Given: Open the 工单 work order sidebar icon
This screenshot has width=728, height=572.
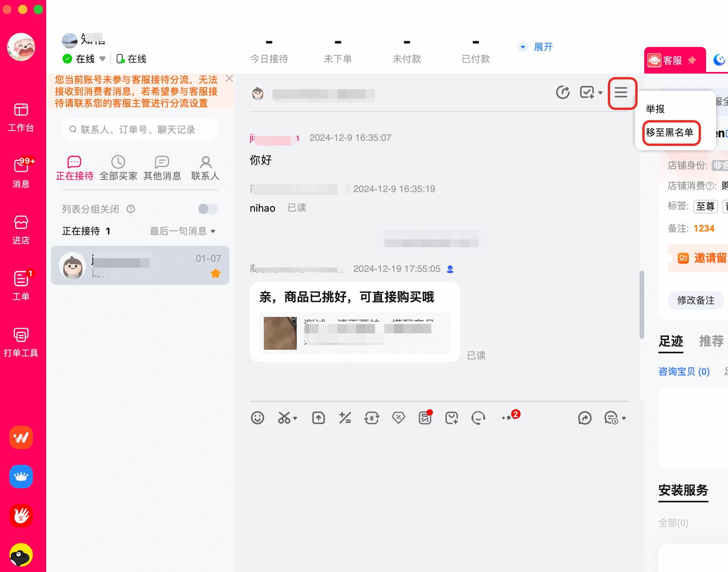Looking at the screenshot, I should point(21,286).
